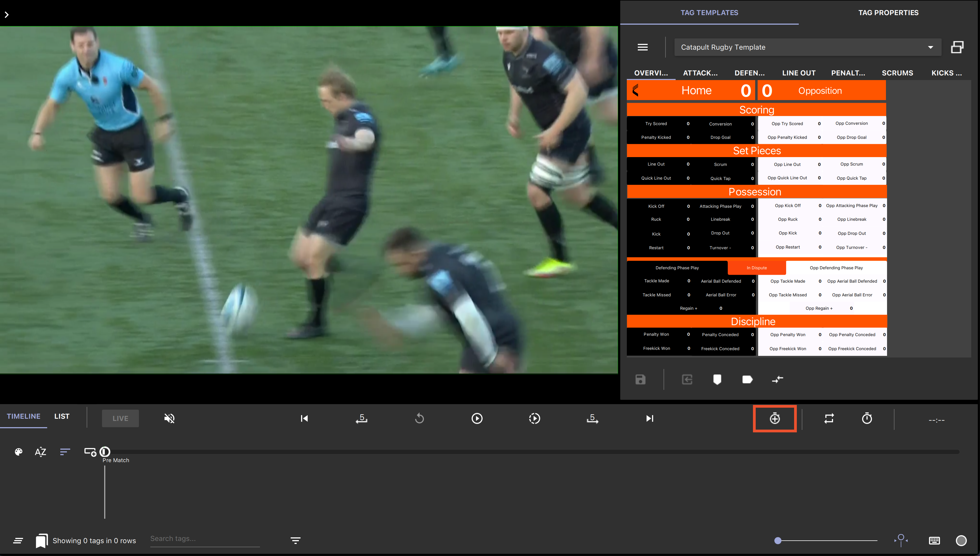Click the pop-out template window icon
This screenshot has width=980, height=556.
click(x=957, y=47)
